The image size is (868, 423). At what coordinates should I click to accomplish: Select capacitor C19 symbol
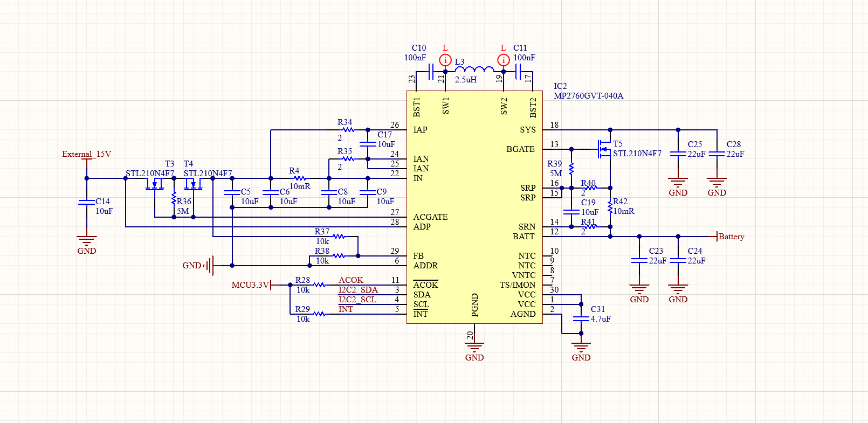point(571,212)
